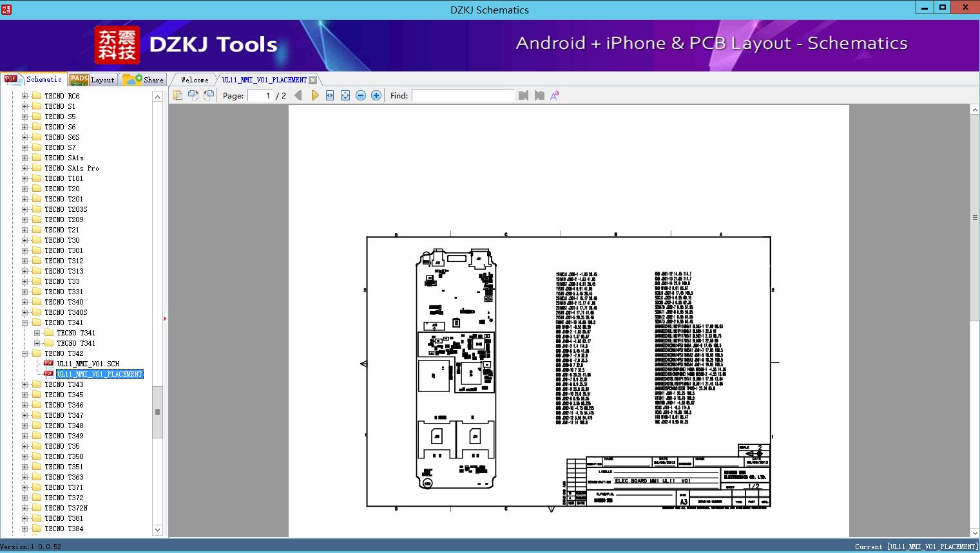Click the document viewer scroll down arrow
This screenshot has width=980, height=553.
(975, 532)
